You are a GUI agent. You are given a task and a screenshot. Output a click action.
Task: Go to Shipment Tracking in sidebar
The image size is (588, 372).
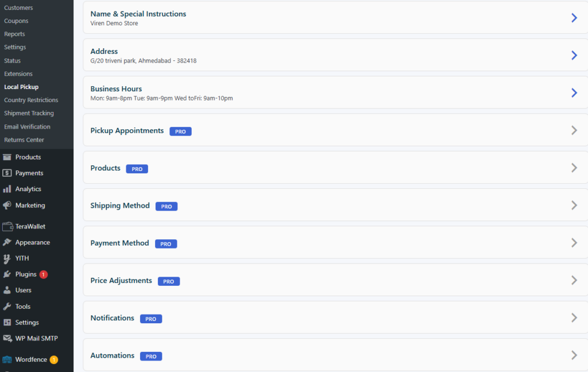point(29,113)
